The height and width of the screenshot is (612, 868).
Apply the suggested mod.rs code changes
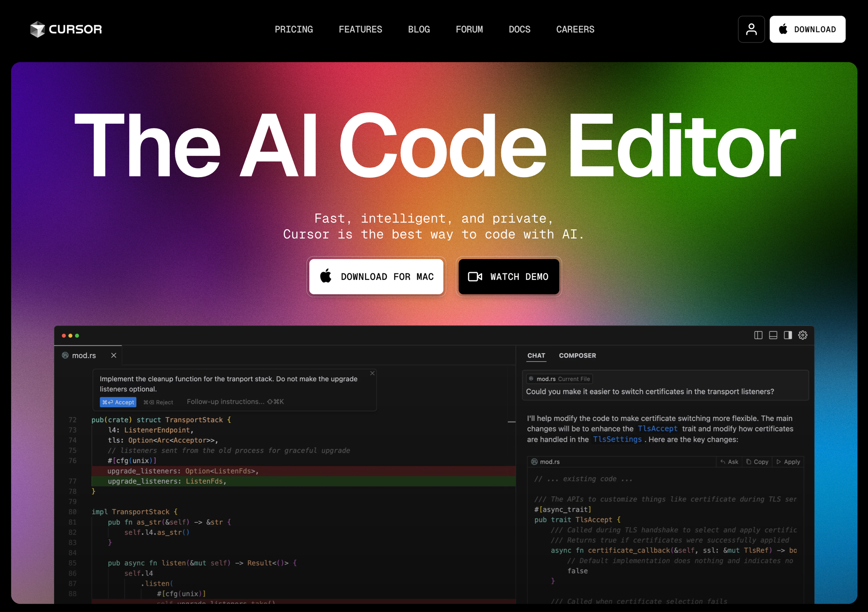coord(789,462)
